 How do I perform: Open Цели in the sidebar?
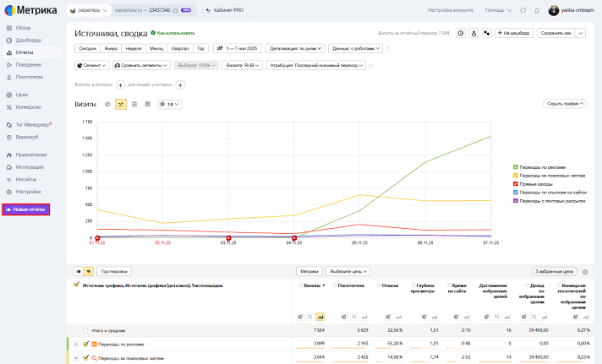coord(21,95)
